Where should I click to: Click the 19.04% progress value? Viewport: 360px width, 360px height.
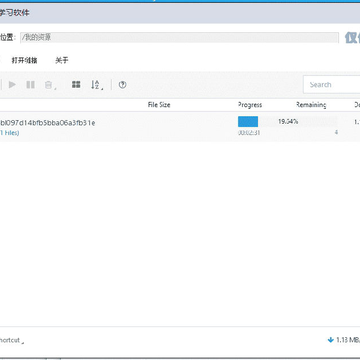click(288, 122)
